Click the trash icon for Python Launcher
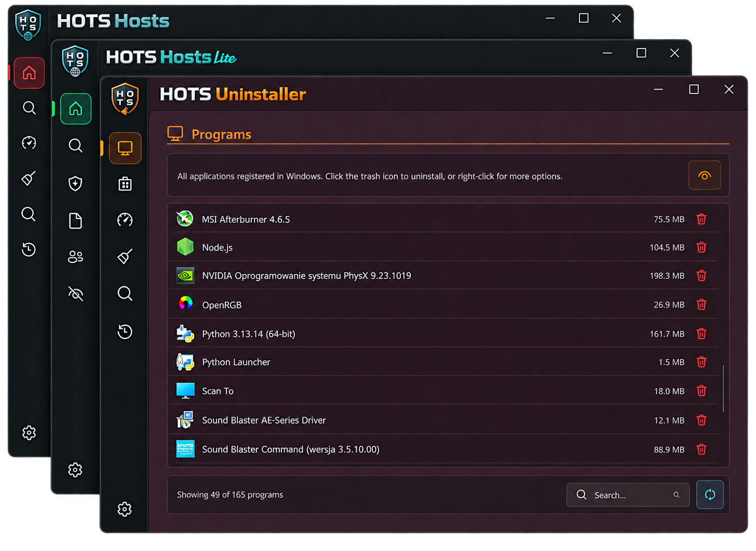This screenshot has height=551, width=756. click(x=701, y=362)
